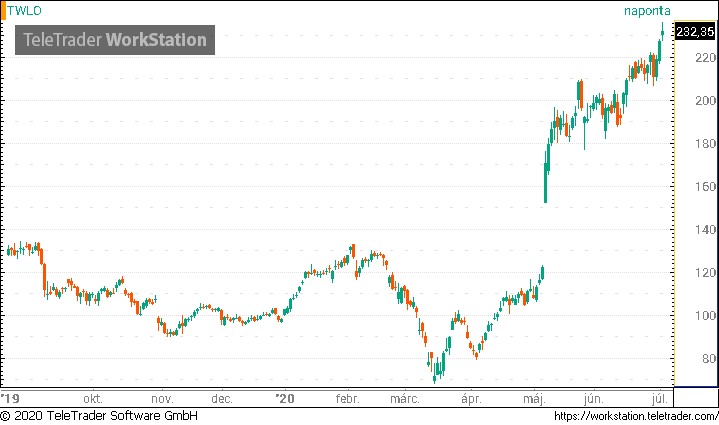
Task: Click the TWLO ticker symbol label
Action: click(24, 11)
